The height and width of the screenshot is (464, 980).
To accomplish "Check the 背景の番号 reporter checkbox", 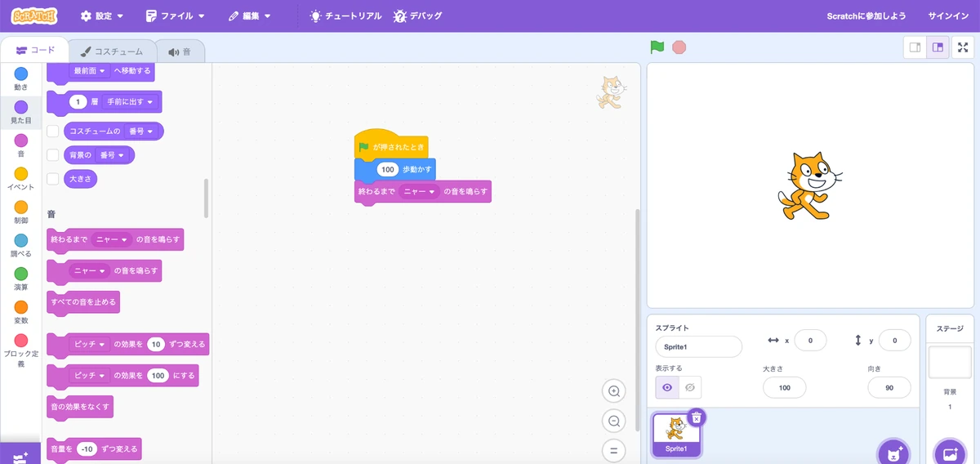I will pos(53,154).
